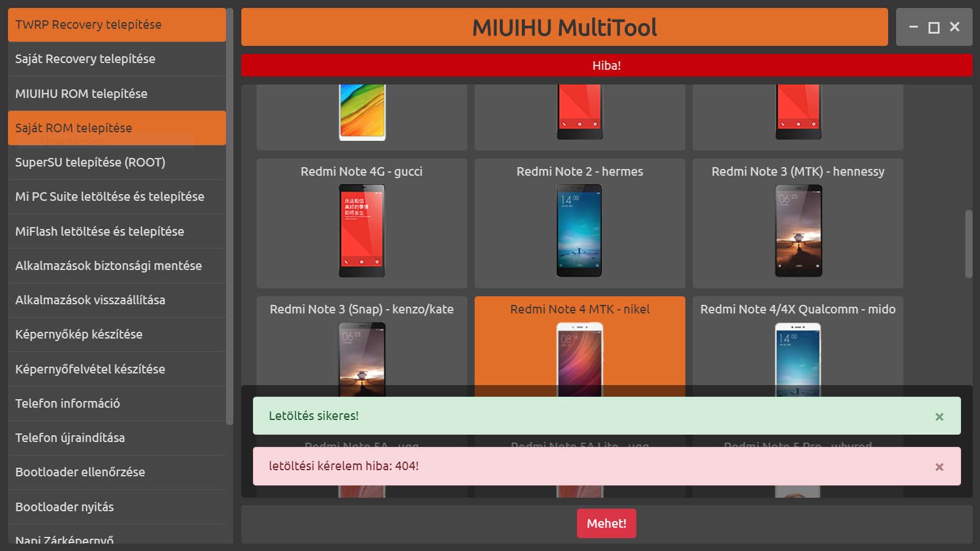Choose MIUIHU ROM telepítése option
980x551 pixels.
(117, 94)
